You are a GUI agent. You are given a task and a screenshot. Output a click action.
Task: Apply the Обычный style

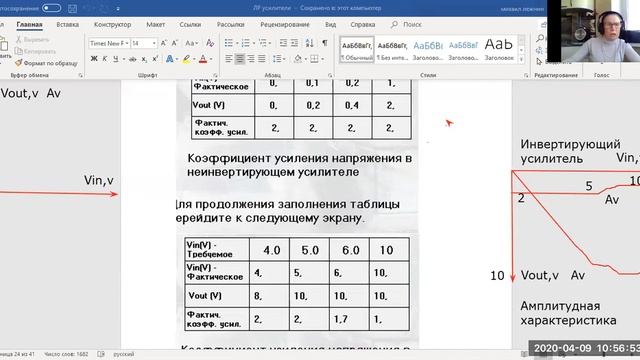[x=356, y=50]
